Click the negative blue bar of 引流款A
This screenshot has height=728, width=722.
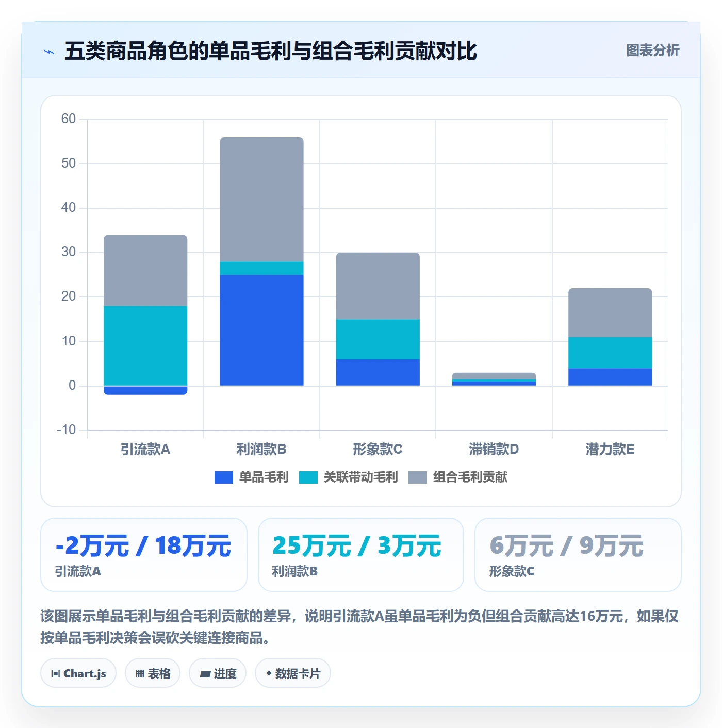pos(145,390)
